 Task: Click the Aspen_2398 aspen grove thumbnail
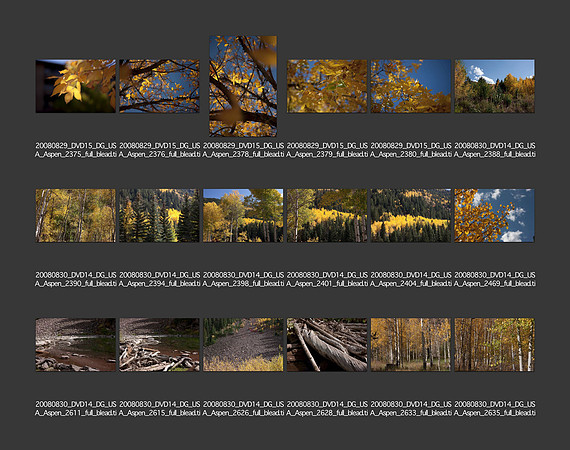(x=243, y=216)
